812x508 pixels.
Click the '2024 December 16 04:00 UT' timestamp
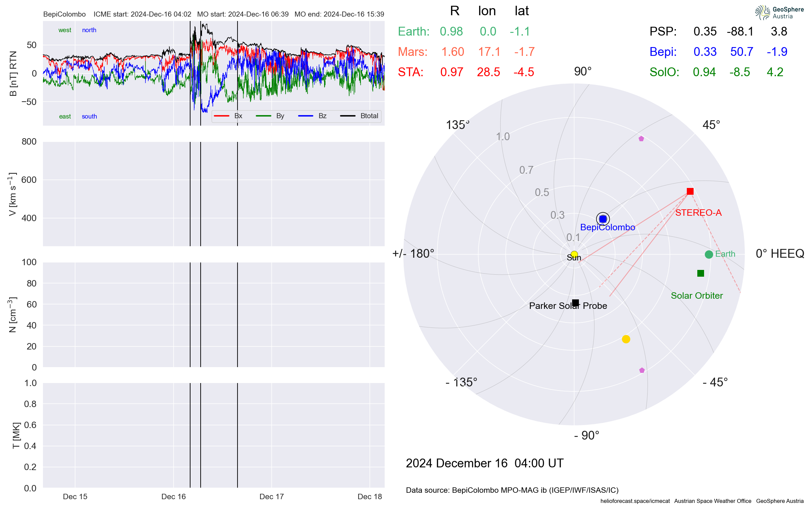(x=484, y=463)
